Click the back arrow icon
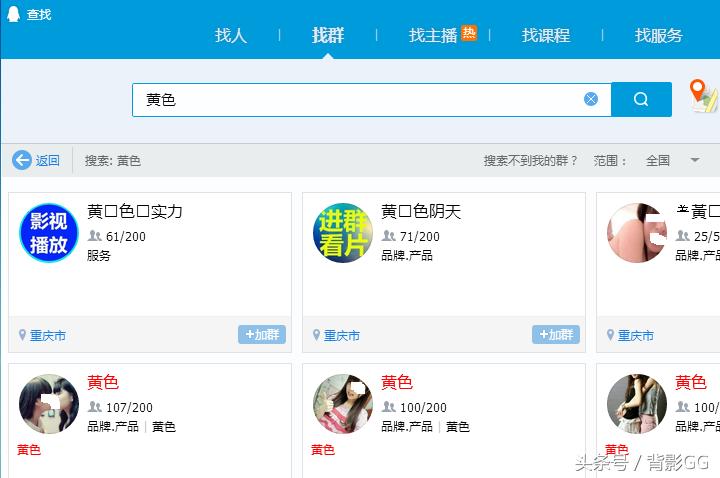Screen dimensions: 720x478 pyautogui.click(x=22, y=160)
